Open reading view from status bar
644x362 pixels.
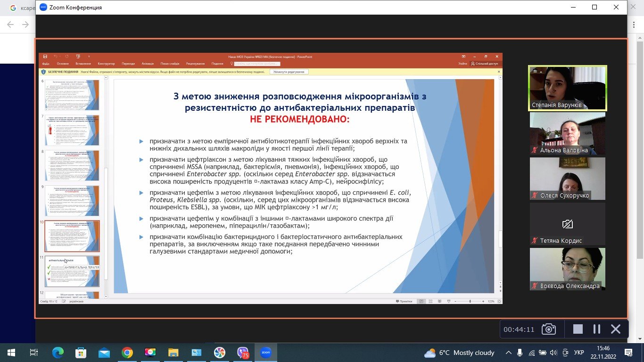tap(438, 301)
